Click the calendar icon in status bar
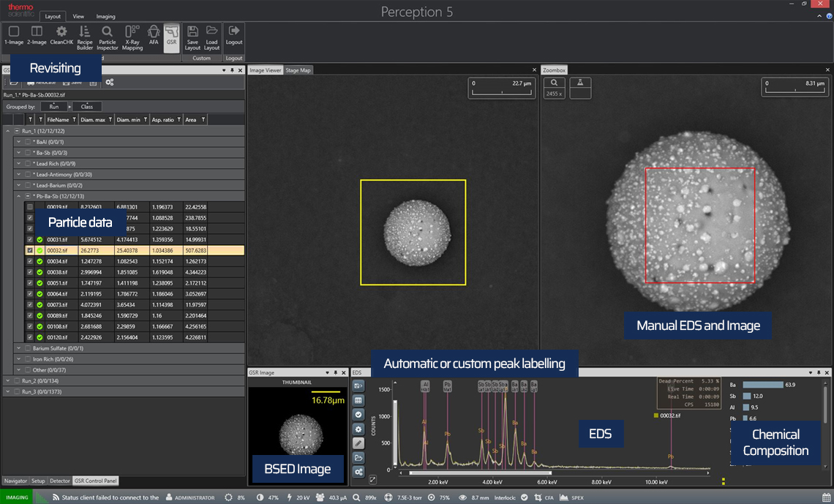834x504 pixels. 826,497
